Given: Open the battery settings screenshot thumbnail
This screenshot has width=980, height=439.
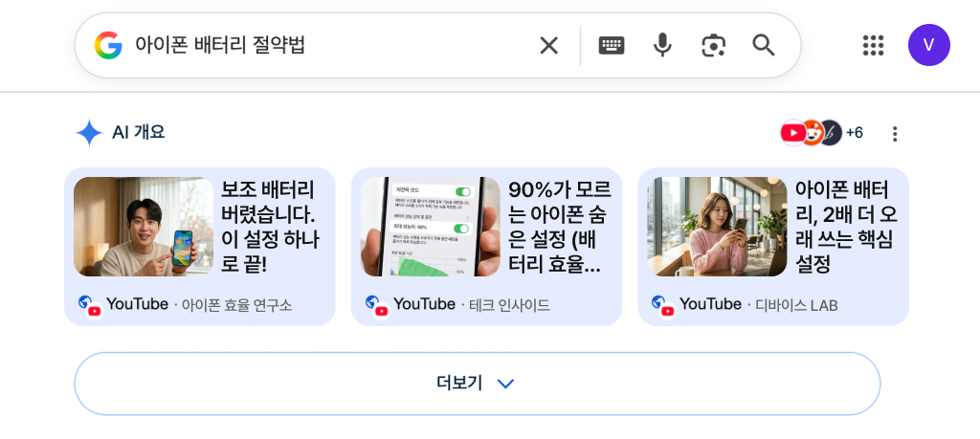Looking at the screenshot, I should (x=431, y=227).
